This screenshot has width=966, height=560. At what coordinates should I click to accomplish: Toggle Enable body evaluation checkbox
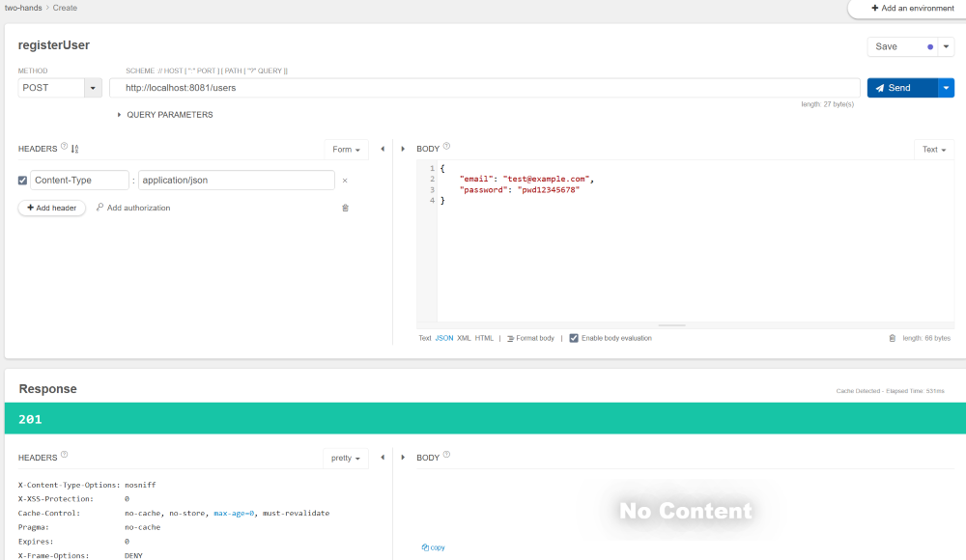tap(574, 338)
